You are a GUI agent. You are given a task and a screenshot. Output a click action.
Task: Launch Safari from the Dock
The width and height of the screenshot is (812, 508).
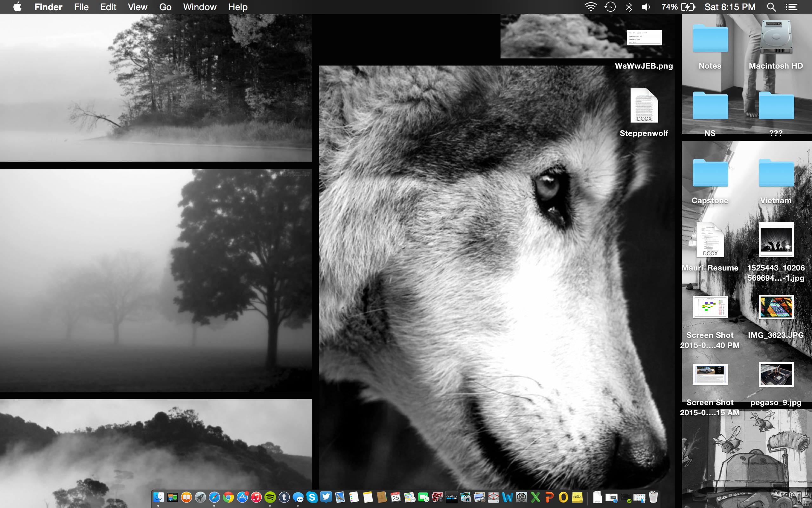tap(214, 497)
